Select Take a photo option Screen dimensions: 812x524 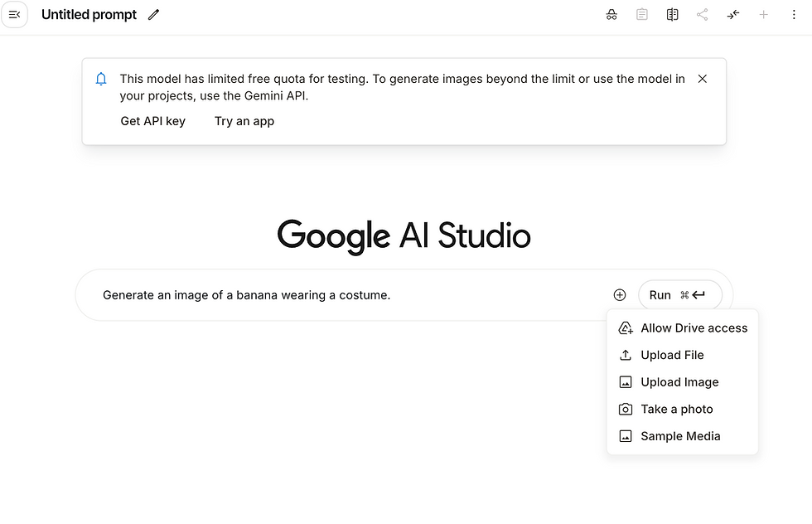(683, 409)
